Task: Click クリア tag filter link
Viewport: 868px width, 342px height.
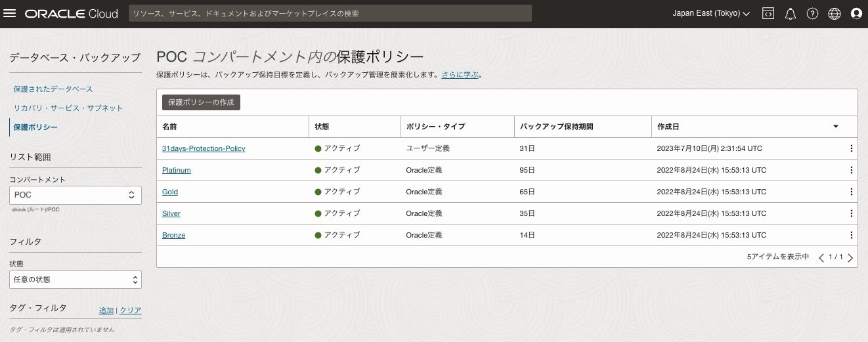Action: 131,310
